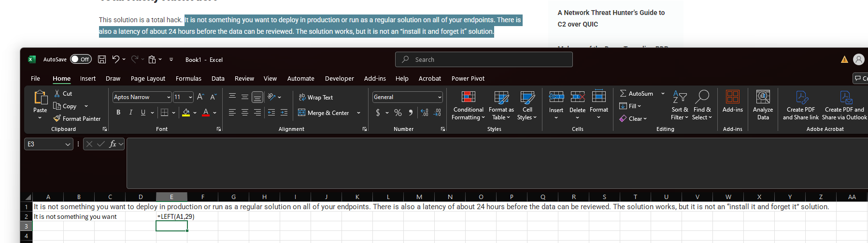Click into the Excel Search box
Screen dimensions: 868x243
(x=484, y=59)
